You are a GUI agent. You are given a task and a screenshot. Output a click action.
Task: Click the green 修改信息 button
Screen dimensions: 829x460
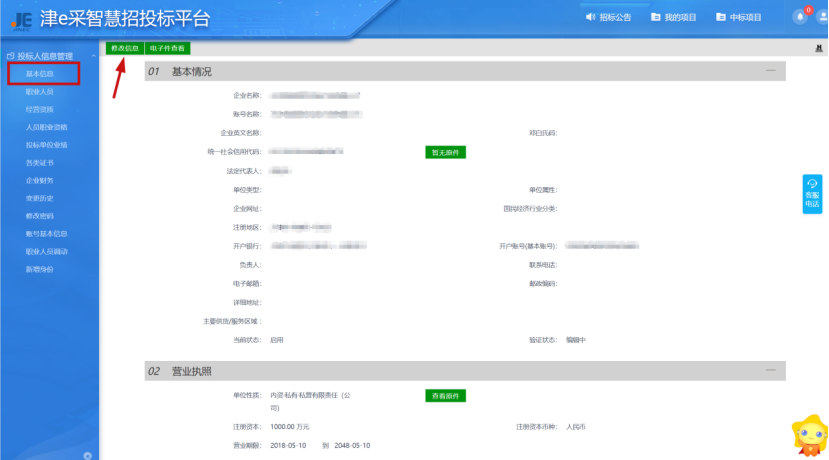pos(124,47)
